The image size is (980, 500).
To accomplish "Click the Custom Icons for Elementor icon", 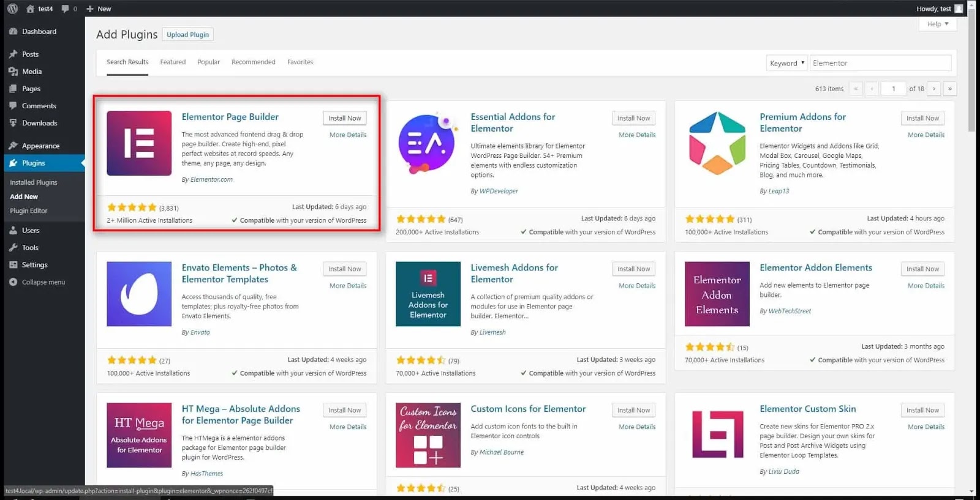I will pos(428,435).
